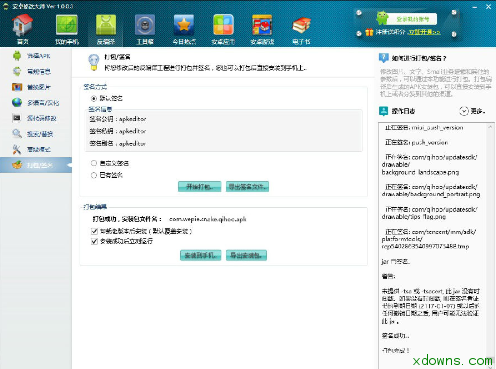Click the gift box icon
The height and width of the screenshot is (369, 496).
pos(369,32)
